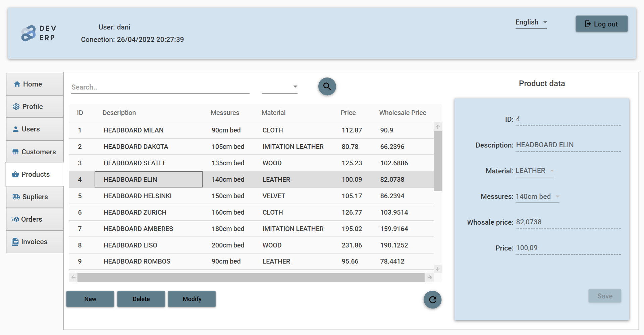Click the Log out button
Image resolution: width=644 pixels, height=335 pixels.
click(x=601, y=24)
